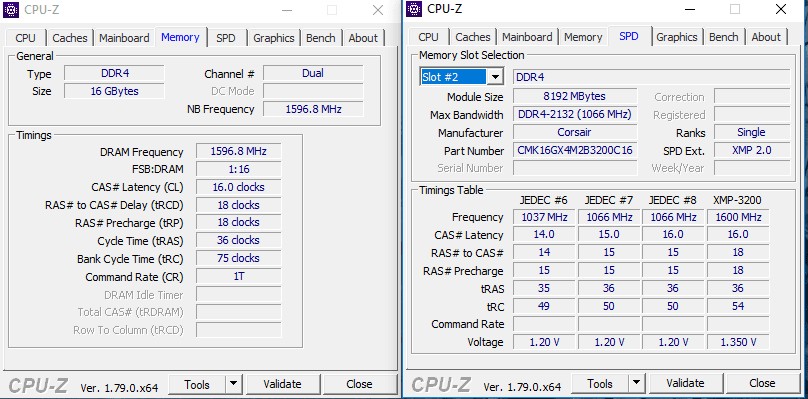Click Validate button in right window
808x399 pixels.
point(685,383)
